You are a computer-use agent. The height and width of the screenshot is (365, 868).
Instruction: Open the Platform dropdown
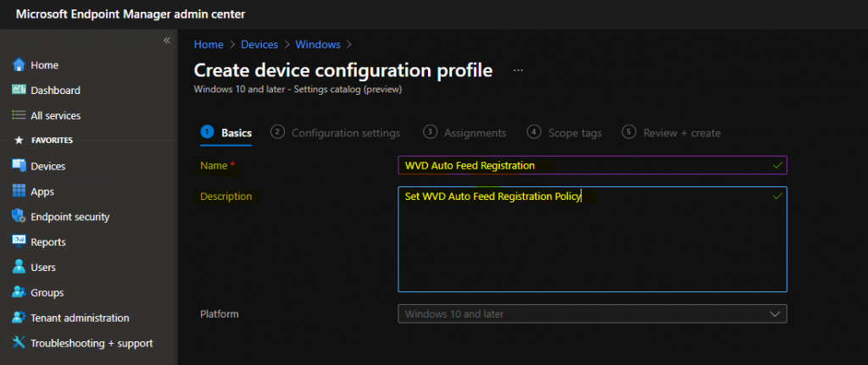pyautogui.click(x=593, y=313)
